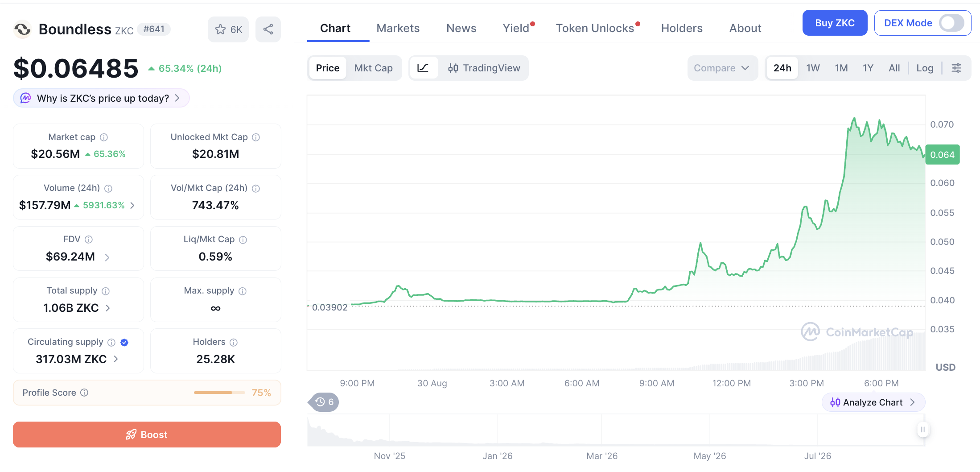Expand Circulating supply details chevron
This screenshot has width=980, height=472.
116,359
